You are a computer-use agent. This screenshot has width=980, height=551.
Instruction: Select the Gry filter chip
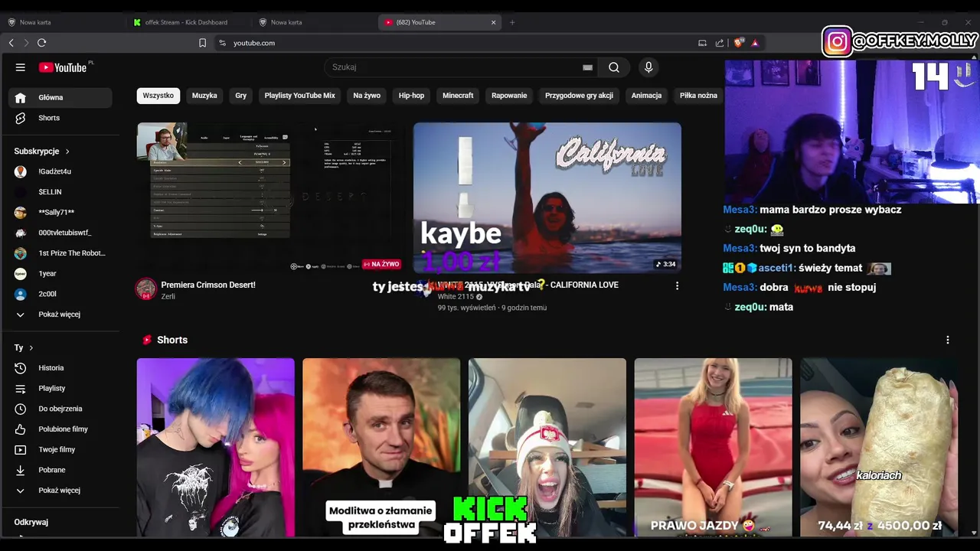coord(241,96)
